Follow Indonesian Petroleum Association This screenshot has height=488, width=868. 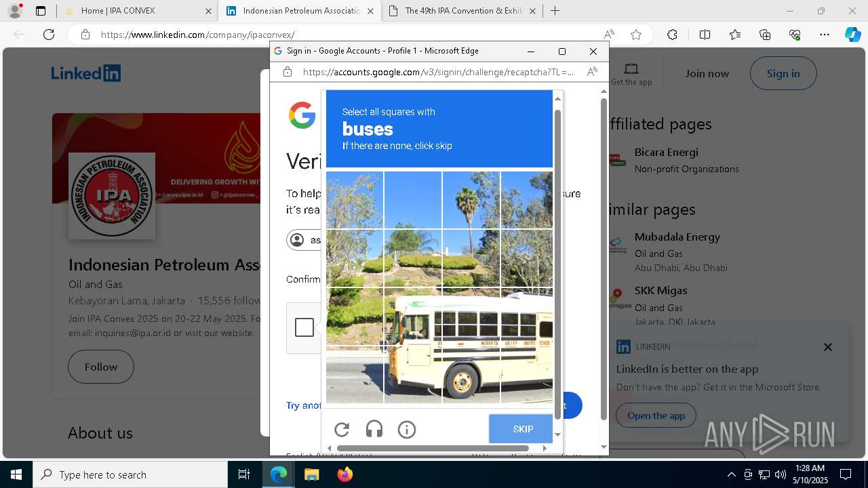tap(101, 367)
